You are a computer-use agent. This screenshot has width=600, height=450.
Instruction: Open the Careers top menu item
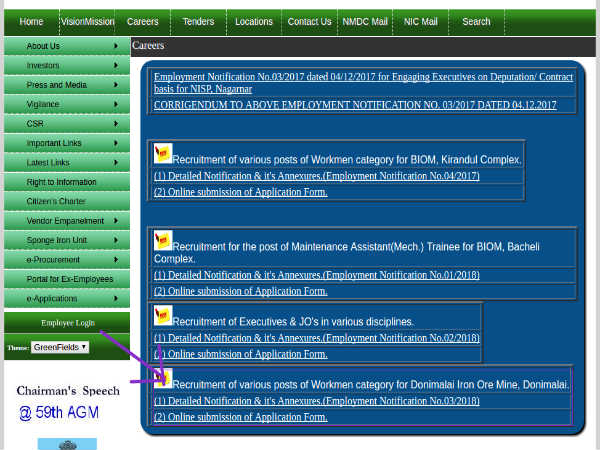tap(143, 22)
